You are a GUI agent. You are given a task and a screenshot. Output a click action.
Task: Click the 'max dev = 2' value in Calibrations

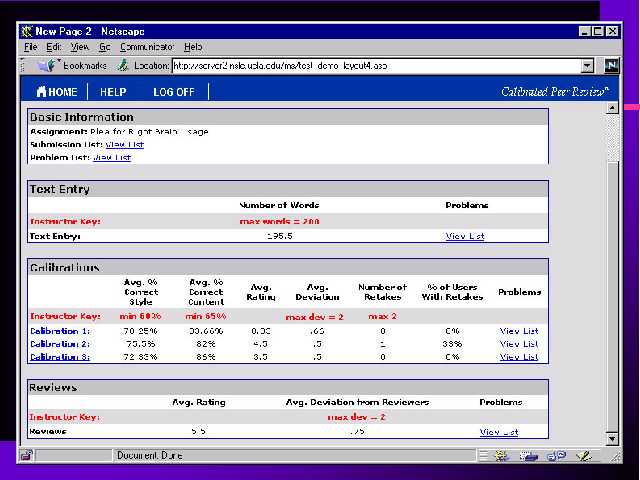point(314,317)
